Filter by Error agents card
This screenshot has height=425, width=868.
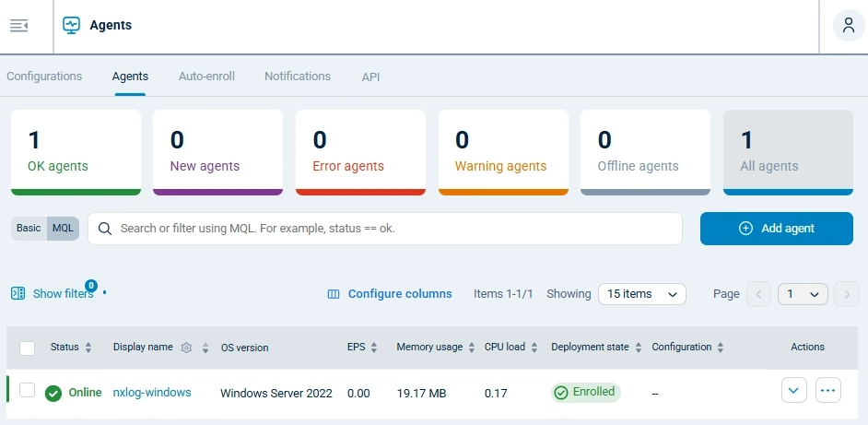point(360,152)
